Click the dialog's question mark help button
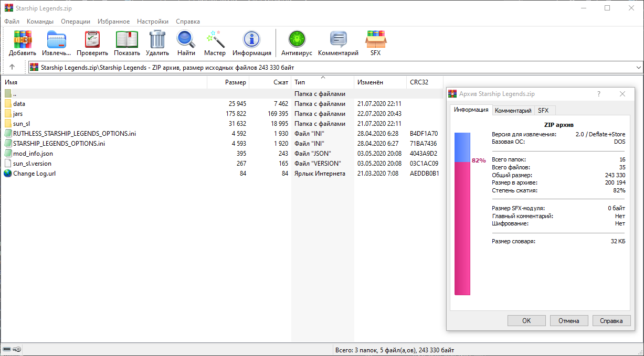 coord(599,94)
